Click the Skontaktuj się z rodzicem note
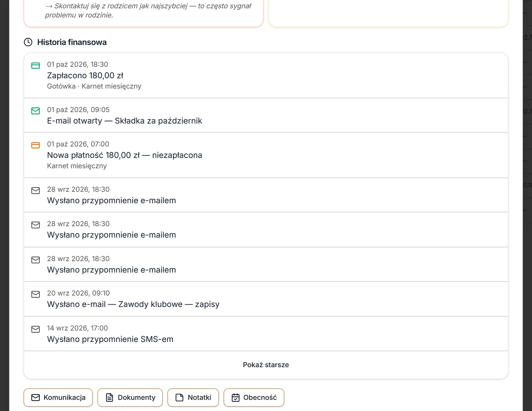Viewport: 532px width, 411px height. (x=148, y=10)
